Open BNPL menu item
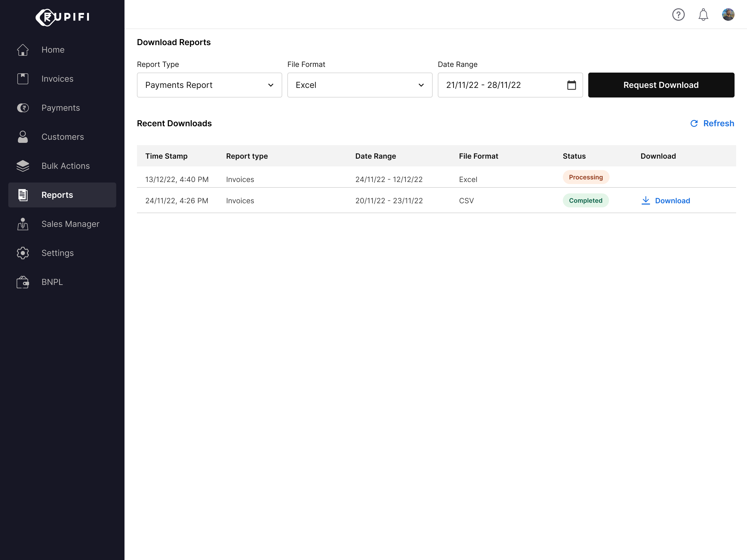747x560 pixels. tap(62, 282)
